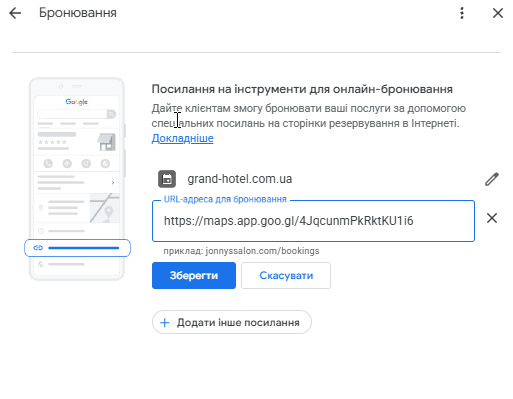The width and height of the screenshot is (513, 399).
Task: Click heading Посилання на інструменти для онлайн-бронювання
Action: (x=302, y=89)
